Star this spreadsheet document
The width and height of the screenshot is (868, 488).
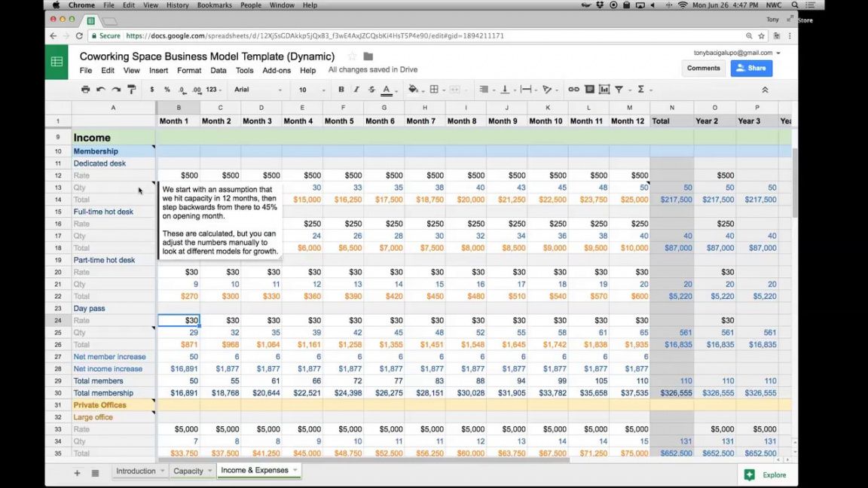click(352, 56)
